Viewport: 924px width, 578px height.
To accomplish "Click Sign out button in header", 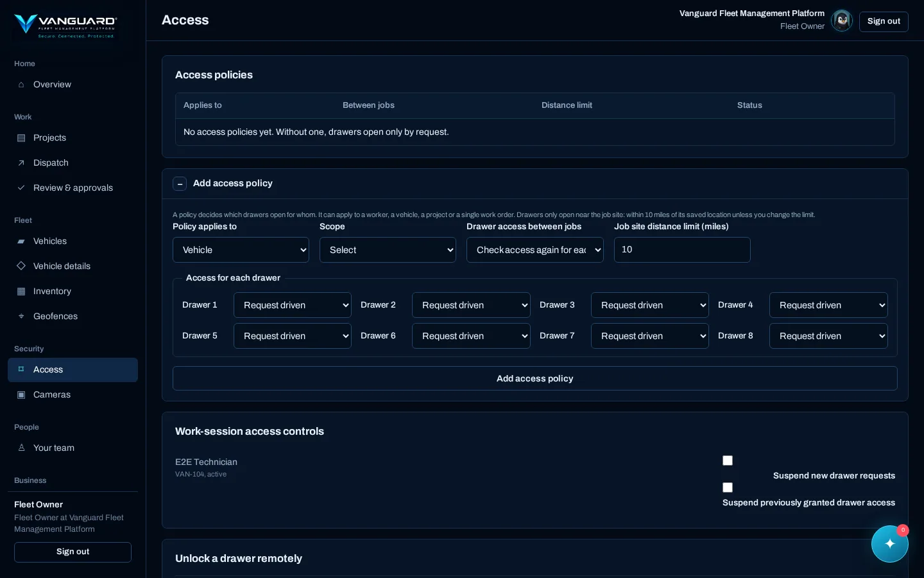I will [884, 21].
